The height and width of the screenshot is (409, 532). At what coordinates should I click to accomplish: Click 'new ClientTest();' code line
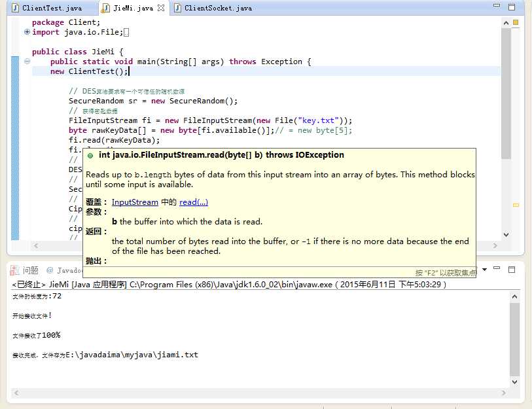coord(89,71)
